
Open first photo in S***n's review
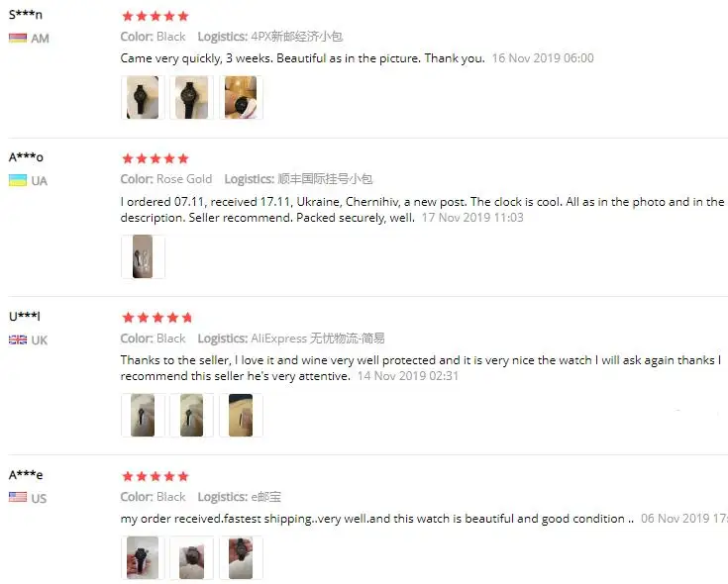143,97
